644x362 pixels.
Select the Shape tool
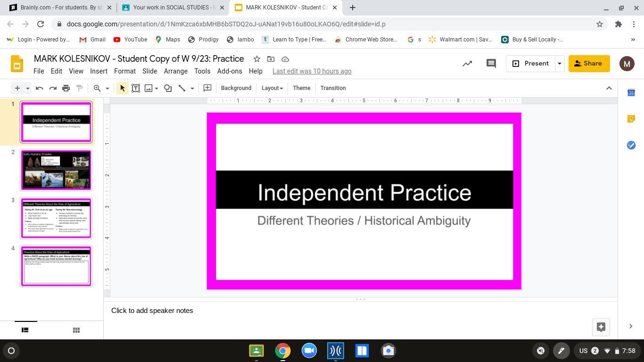(168, 88)
